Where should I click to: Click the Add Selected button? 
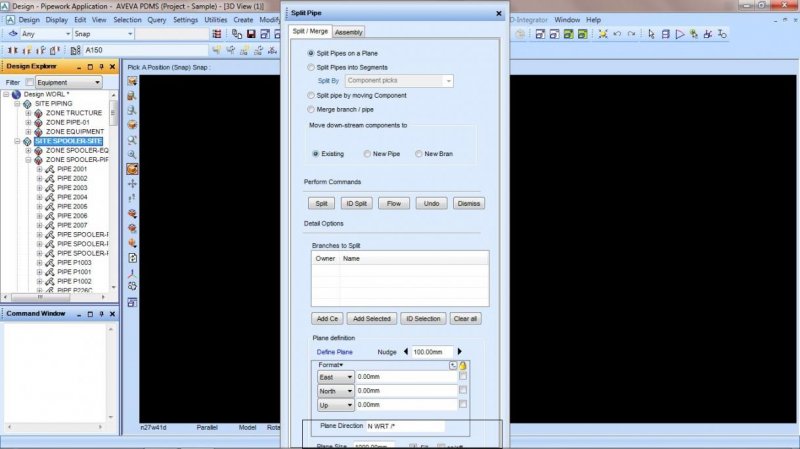coord(371,319)
